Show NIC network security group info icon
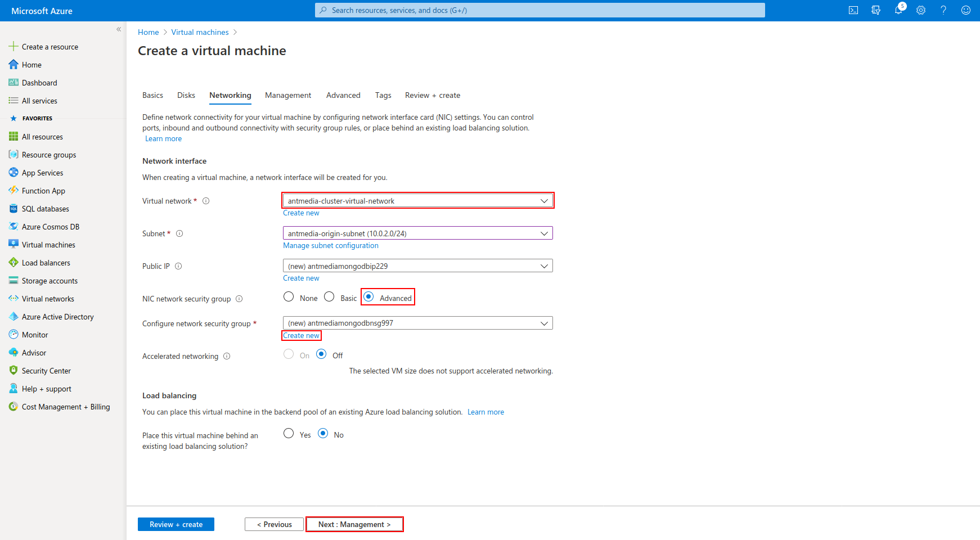Viewport: 980px width, 540px height. coord(239,299)
